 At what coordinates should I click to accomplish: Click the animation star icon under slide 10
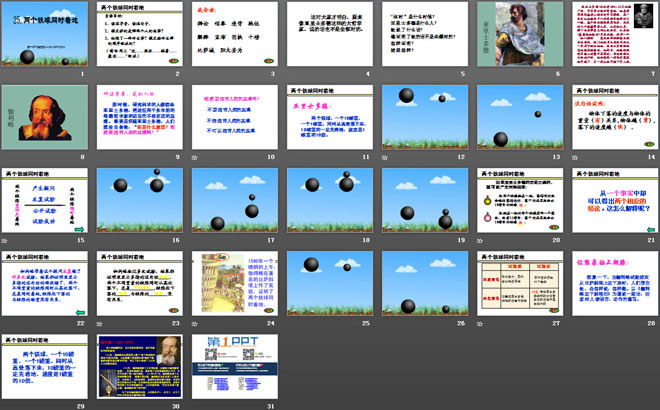(195, 157)
